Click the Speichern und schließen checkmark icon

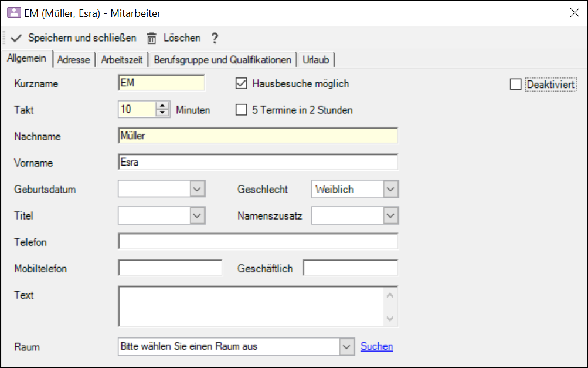pyautogui.click(x=16, y=38)
